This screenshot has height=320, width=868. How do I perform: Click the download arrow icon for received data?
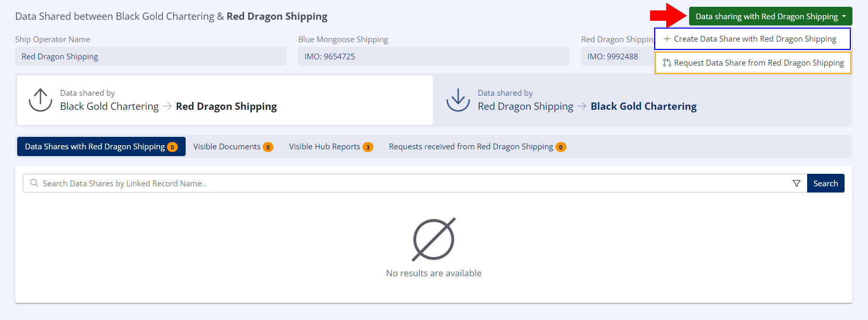[x=458, y=100]
